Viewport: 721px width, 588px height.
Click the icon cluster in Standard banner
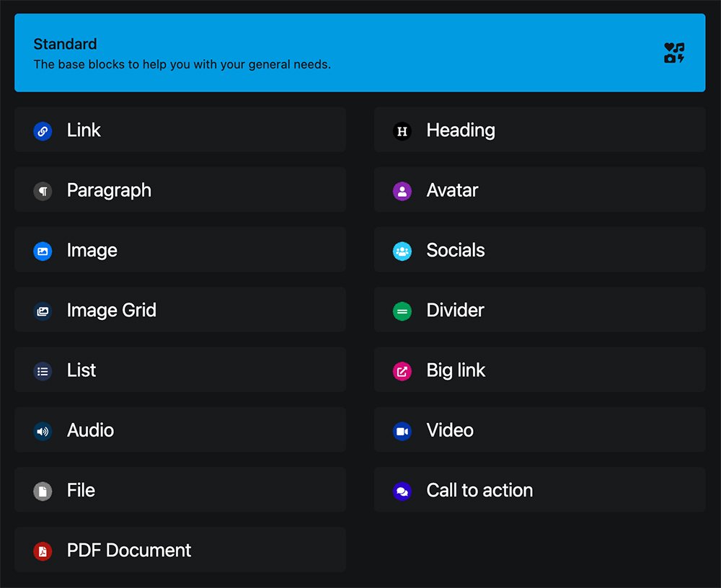click(x=674, y=53)
